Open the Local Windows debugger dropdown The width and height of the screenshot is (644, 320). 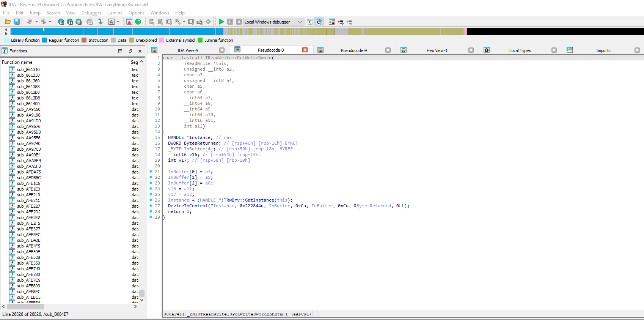click(300, 22)
